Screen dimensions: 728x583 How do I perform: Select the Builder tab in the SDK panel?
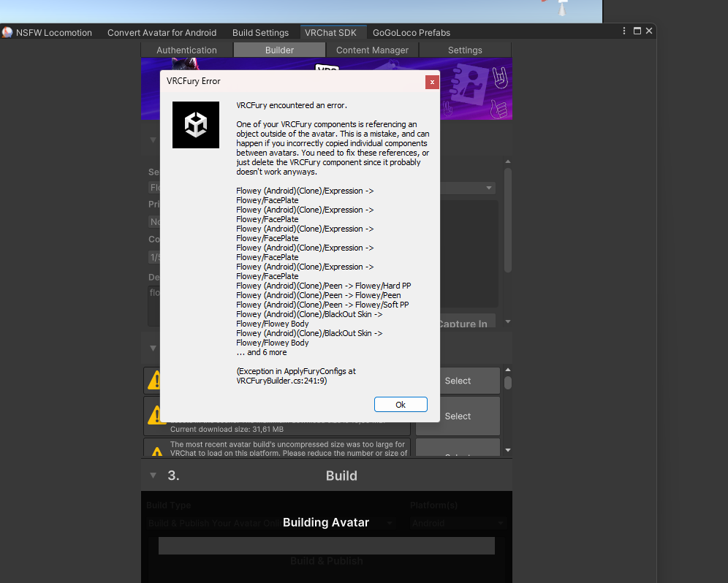[279, 50]
